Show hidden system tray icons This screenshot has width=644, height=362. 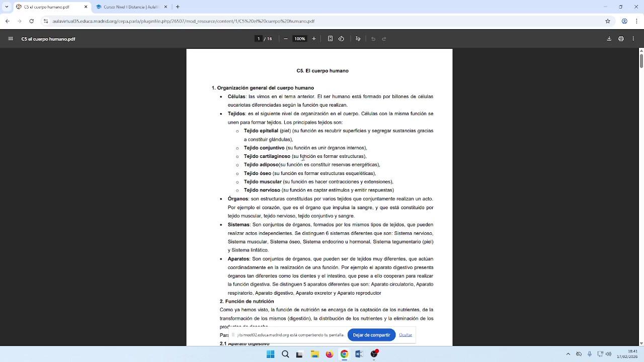click(568, 354)
